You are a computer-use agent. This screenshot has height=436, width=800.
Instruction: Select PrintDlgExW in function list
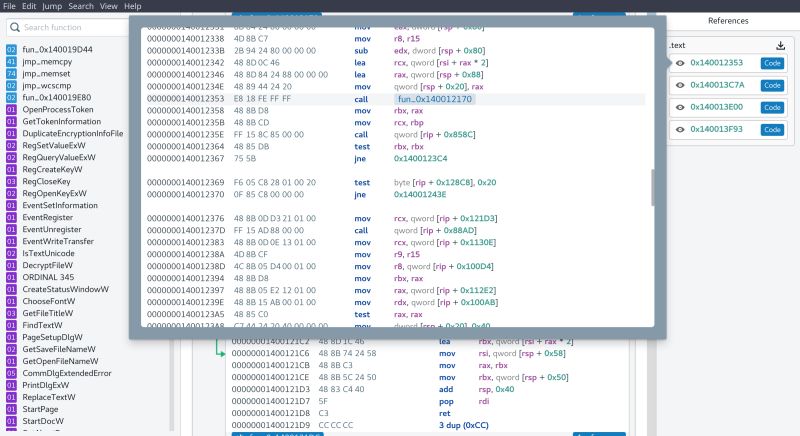tap(45, 385)
